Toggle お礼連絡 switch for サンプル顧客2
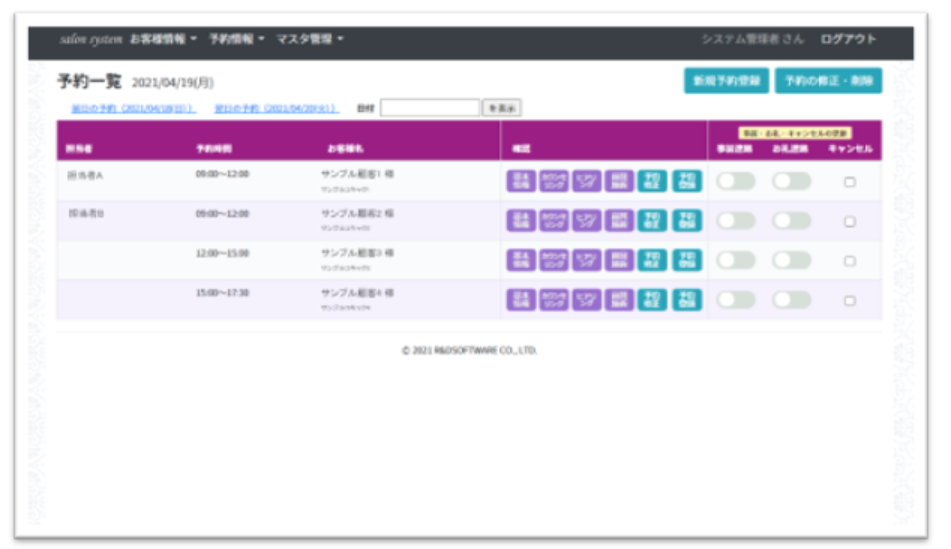Screen dimensions: 951x549 (x=791, y=221)
